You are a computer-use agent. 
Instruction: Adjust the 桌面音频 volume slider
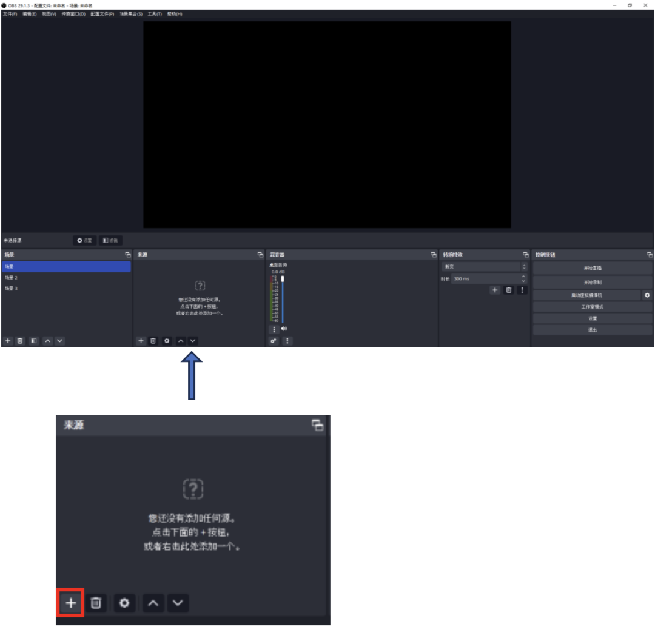(x=283, y=299)
